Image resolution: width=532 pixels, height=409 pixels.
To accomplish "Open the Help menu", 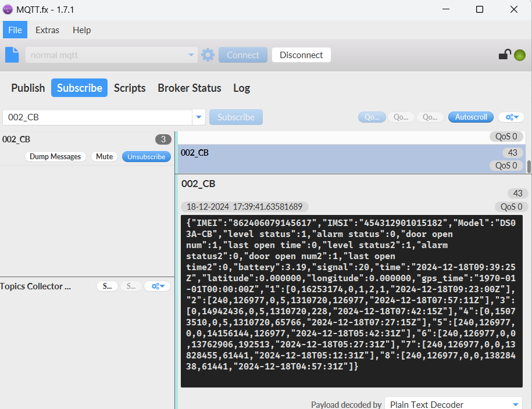I will pos(82,30).
